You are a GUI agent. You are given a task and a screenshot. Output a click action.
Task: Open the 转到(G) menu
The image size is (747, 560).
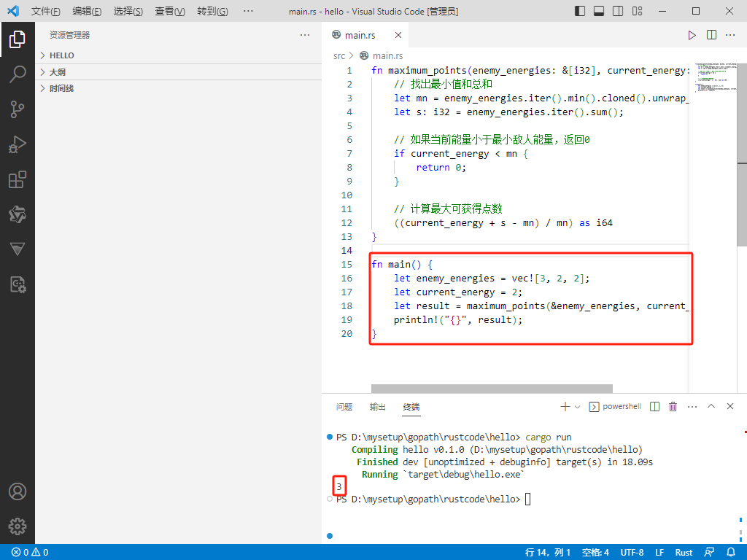(212, 11)
